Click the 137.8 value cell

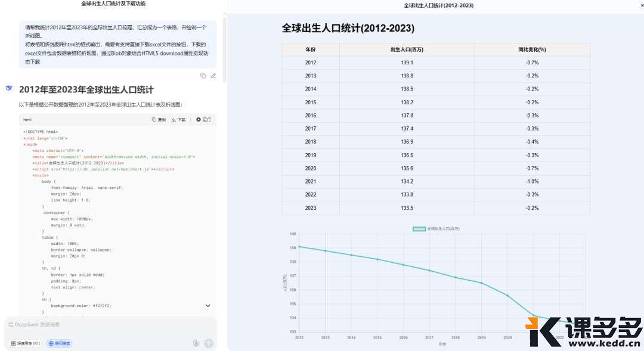tap(407, 116)
